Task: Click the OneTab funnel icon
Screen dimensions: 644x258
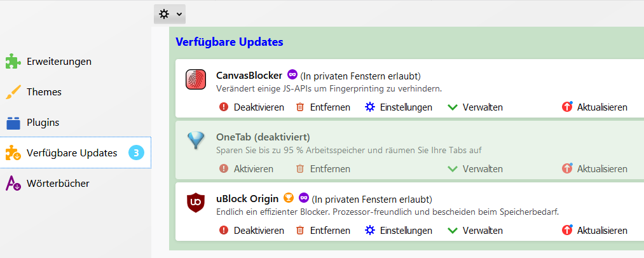Action: [196, 140]
